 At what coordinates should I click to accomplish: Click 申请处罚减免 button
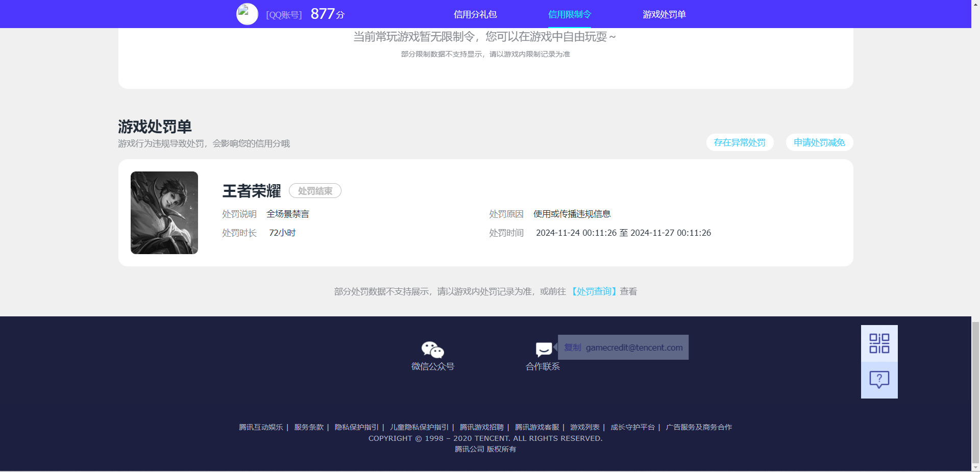pos(819,142)
